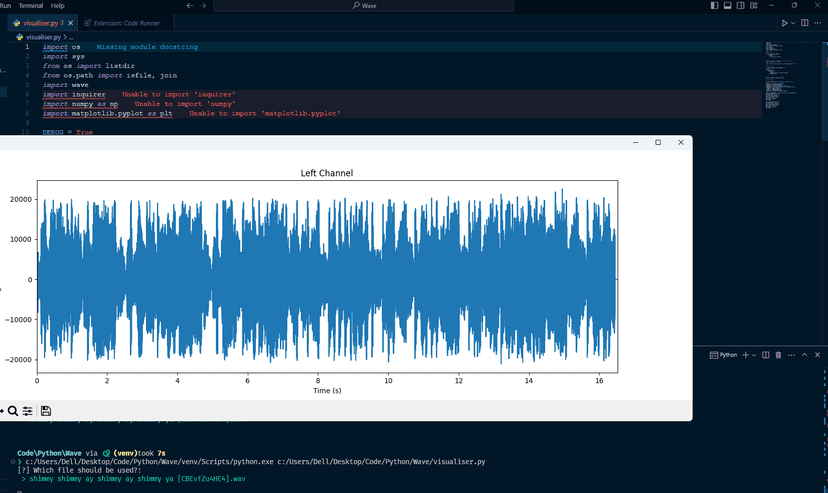Screen dimensions: 828x493
Task: Click the code minimap overview
Action: [780, 74]
